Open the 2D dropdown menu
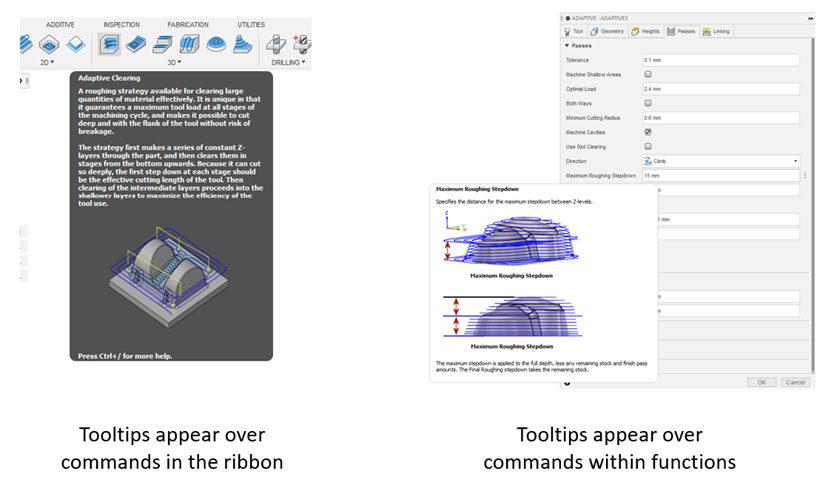The height and width of the screenshot is (494, 831). (x=47, y=63)
